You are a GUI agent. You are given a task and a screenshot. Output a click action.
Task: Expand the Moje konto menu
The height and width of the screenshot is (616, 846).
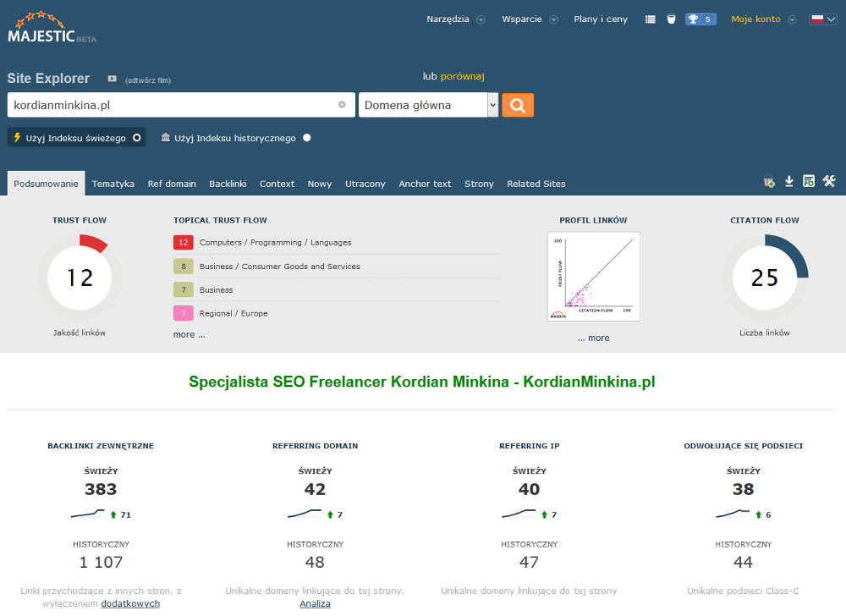pos(764,19)
